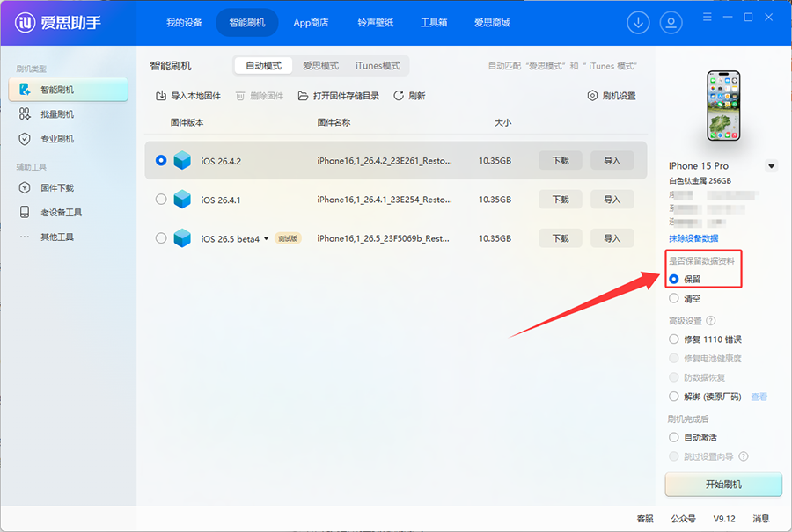Click 导入本地固件 import icon button
Viewport: 792px width, 532px height.
pyautogui.click(x=188, y=96)
